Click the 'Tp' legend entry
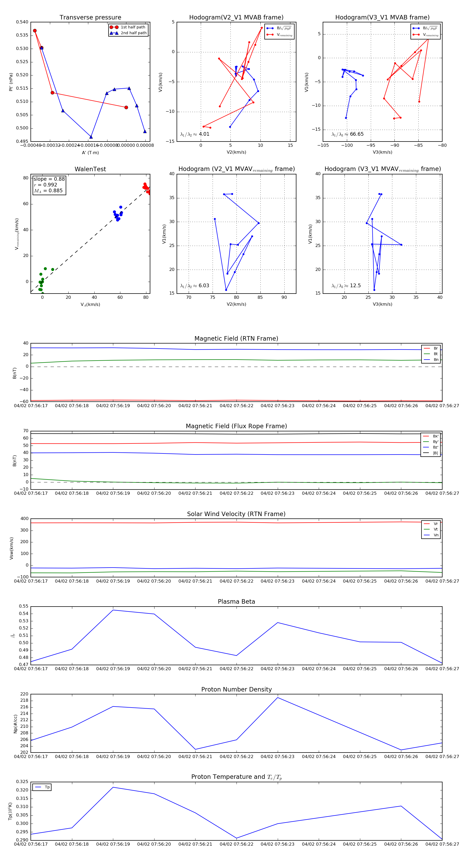 coord(42,787)
